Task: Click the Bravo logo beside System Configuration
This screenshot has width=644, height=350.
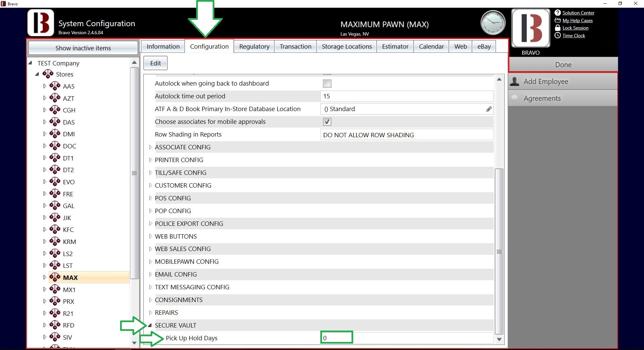Action: [41, 23]
